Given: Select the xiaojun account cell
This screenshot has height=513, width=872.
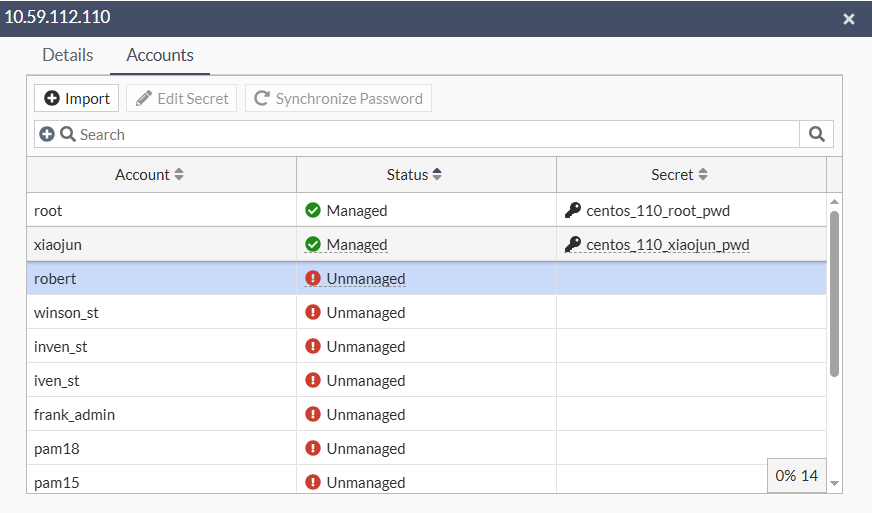Looking at the screenshot, I should pyautogui.click(x=161, y=244).
